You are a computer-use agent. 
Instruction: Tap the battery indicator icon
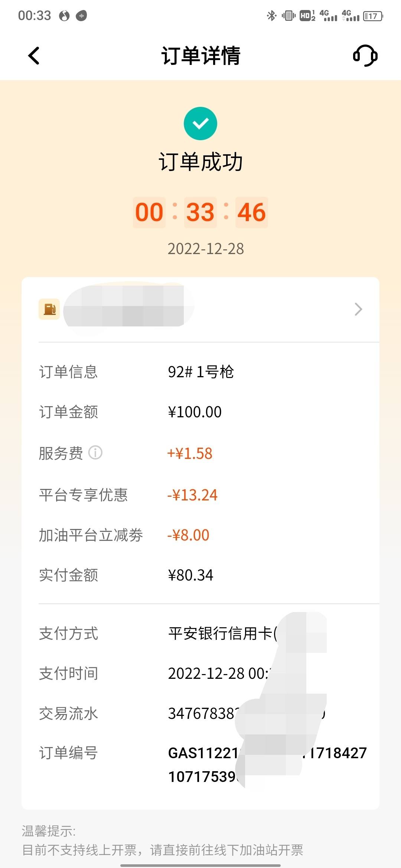coord(373,16)
